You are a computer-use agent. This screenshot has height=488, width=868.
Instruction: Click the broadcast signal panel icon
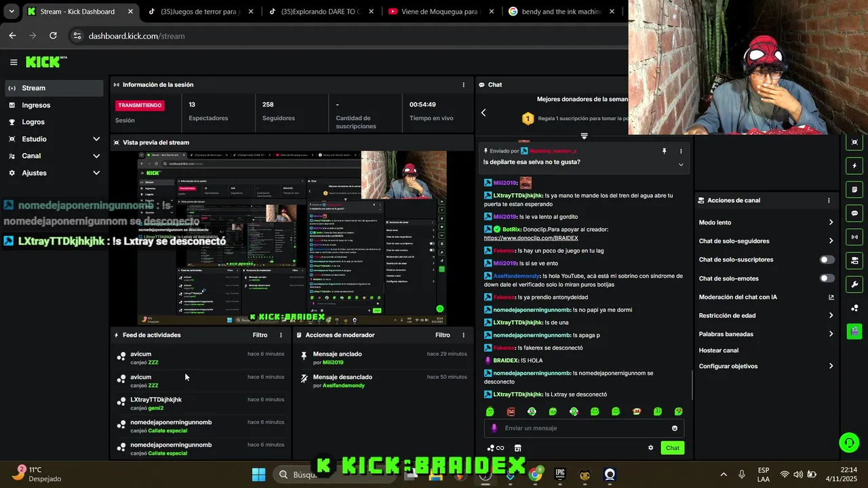pos(854,237)
